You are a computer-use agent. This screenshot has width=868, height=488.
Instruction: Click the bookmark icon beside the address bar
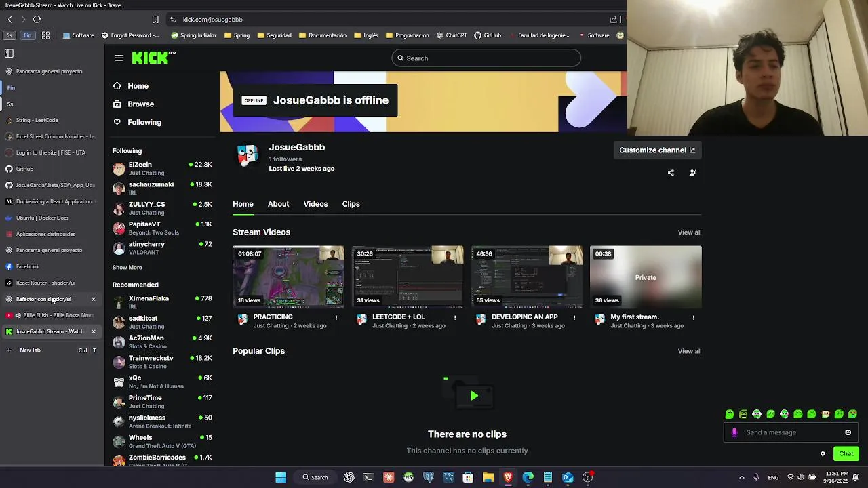(155, 20)
